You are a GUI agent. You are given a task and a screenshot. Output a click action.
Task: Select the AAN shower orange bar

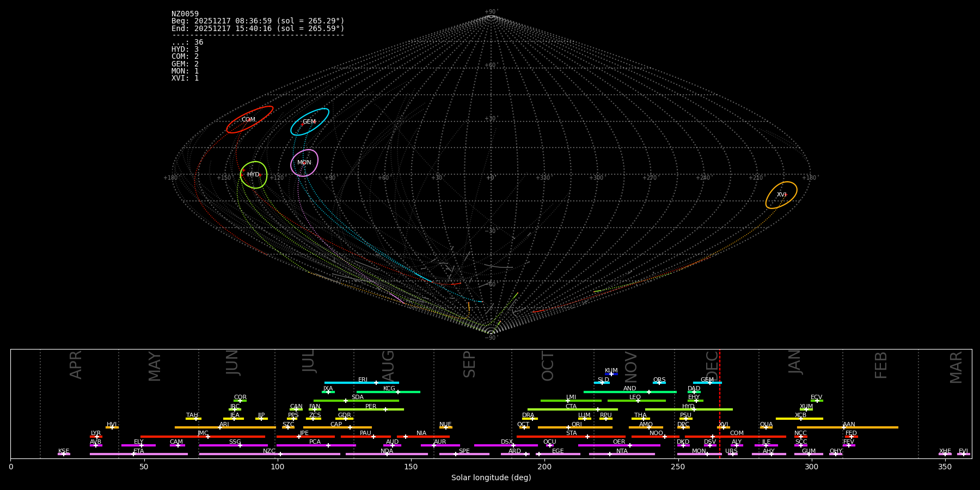coord(848,427)
